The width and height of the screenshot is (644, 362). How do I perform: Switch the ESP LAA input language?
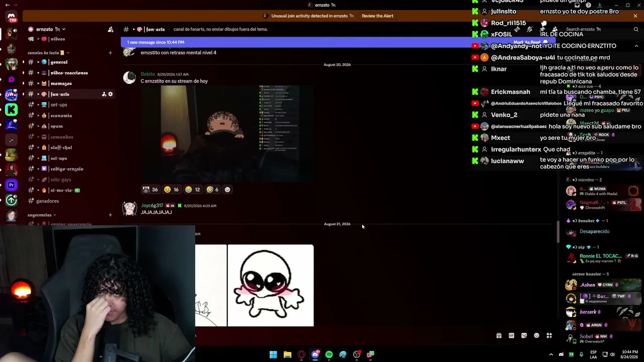pos(593,354)
